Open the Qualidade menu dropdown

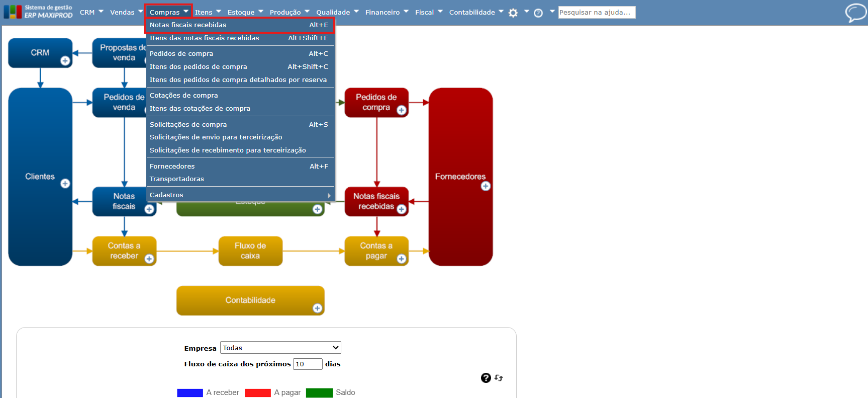pos(337,12)
